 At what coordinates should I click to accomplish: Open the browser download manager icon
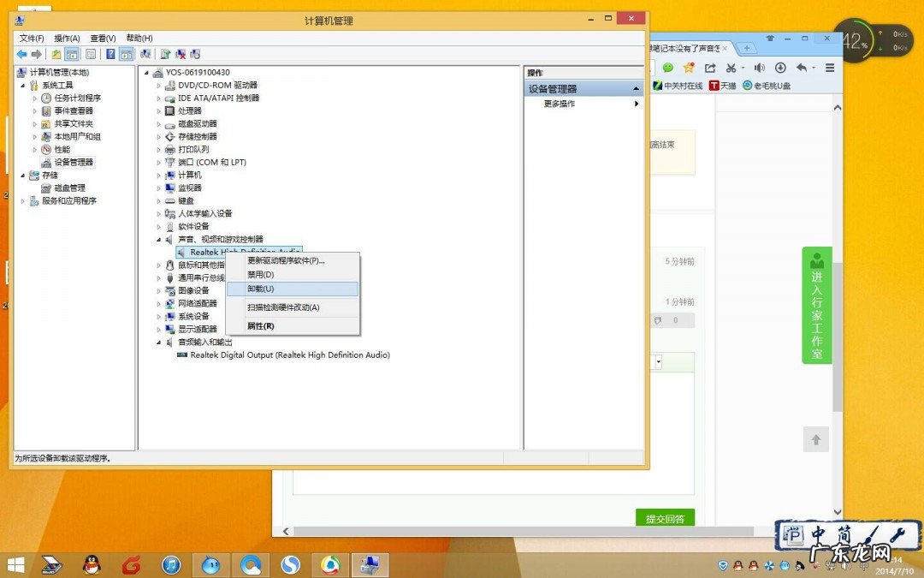coord(780,68)
